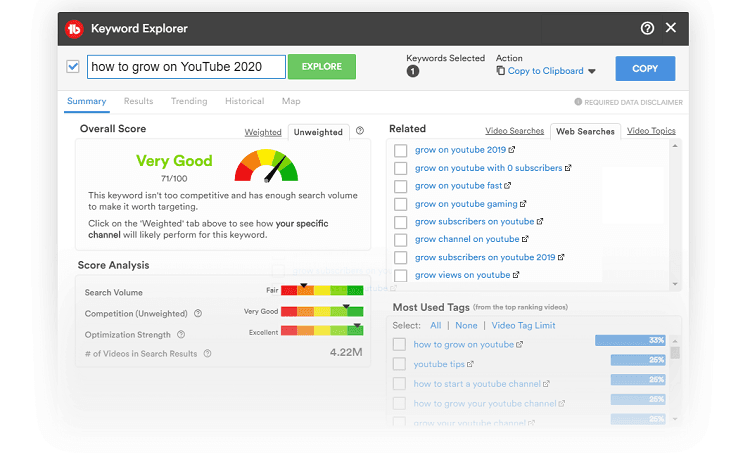Click the Most Used Tags scroll down arrow
Screen dimensions: 750x455
(x=675, y=419)
